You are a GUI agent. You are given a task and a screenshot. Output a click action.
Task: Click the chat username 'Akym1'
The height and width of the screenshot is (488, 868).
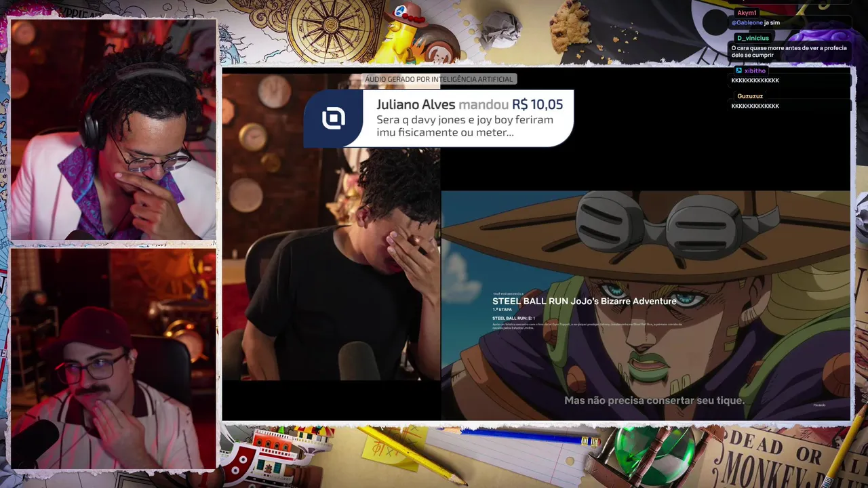coord(747,13)
